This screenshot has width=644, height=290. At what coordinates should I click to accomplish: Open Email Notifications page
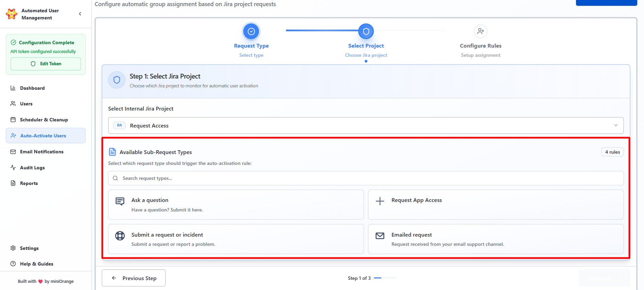coord(46,152)
